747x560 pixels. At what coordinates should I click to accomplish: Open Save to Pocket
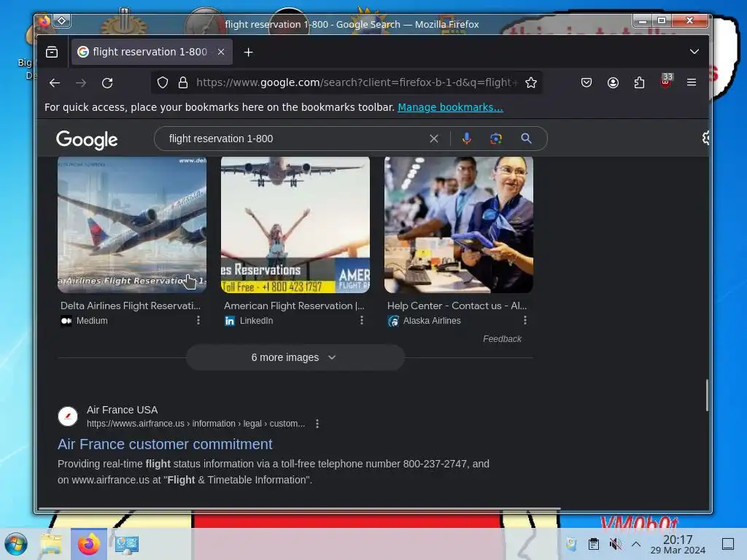(587, 83)
